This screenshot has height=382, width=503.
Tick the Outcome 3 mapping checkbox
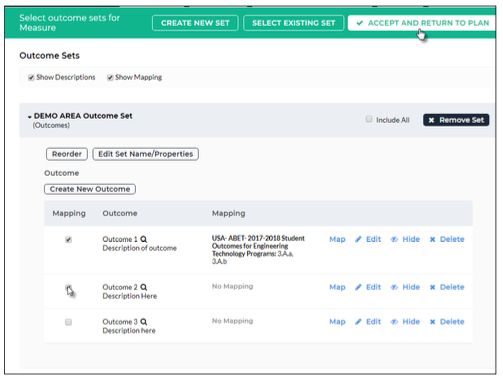68,322
